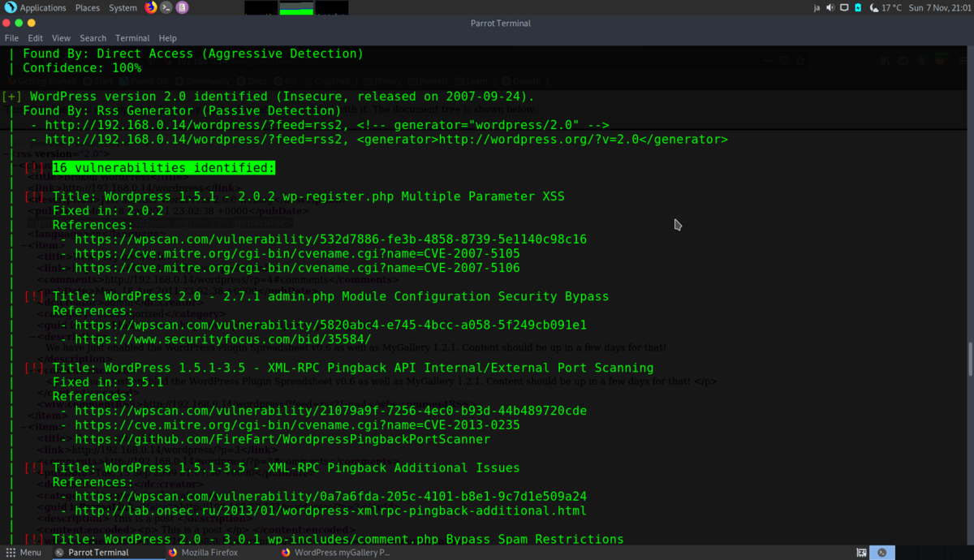Click the lab.onsec.ru pingback-additional link

pyautogui.click(x=330, y=510)
